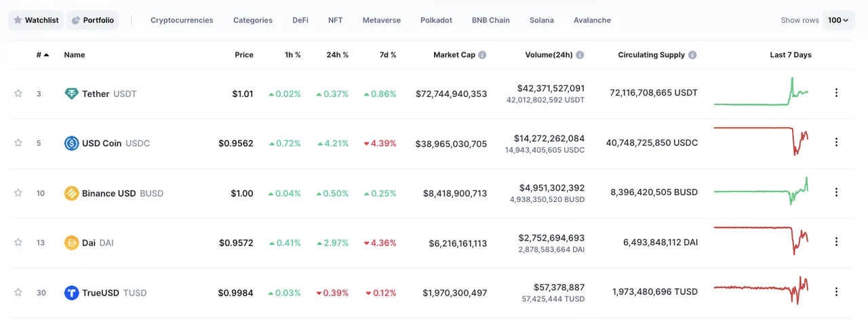868x320 pixels.
Task: Star Dai to add to watchlist
Action: [18, 243]
